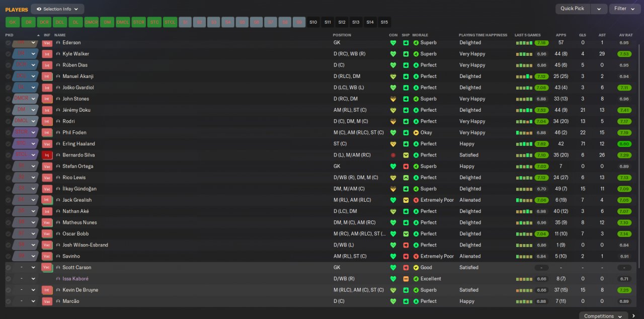This screenshot has width=644, height=319.
Task: Select the S1 substitute chip
Action: tap(185, 22)
